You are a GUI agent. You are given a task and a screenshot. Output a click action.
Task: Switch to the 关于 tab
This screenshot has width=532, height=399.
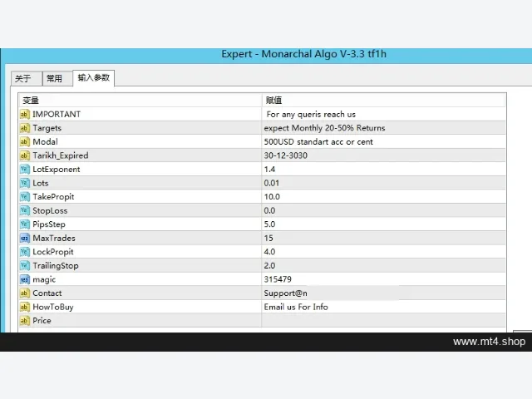click(27, 79)
